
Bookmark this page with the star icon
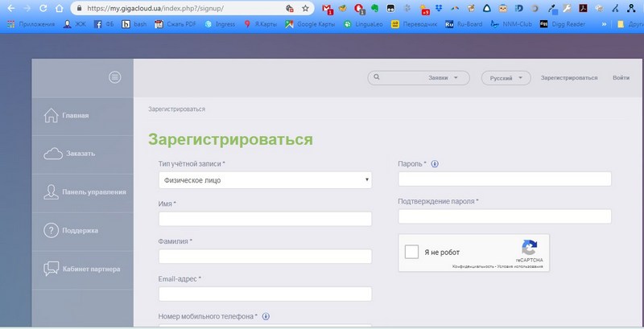(x=305, y=8)
